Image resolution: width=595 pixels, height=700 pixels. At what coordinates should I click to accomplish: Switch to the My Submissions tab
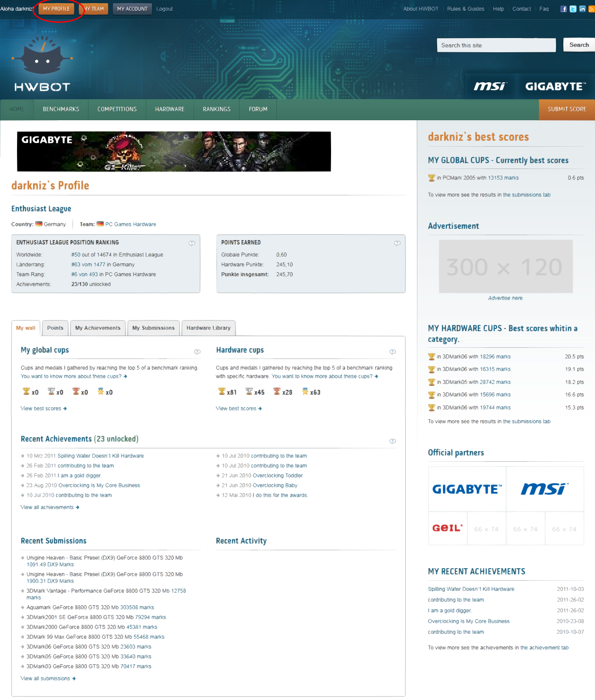pos(153,328)
